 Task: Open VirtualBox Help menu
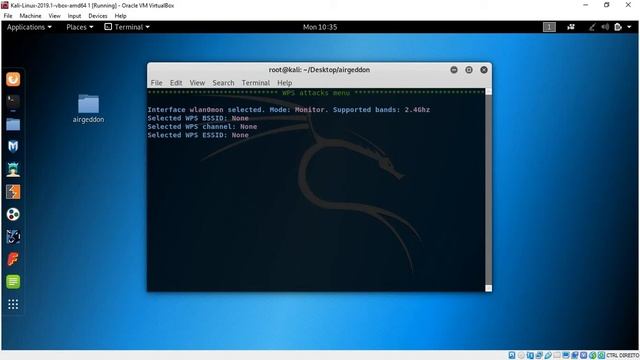[120, 16]
